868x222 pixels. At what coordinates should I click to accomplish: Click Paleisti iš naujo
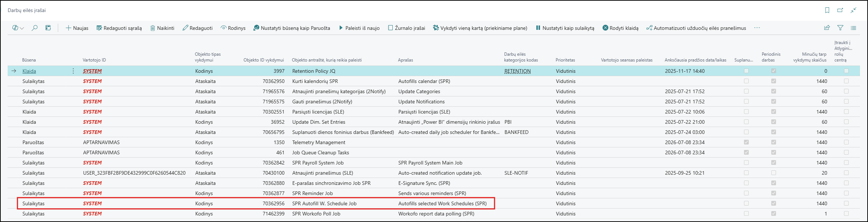359,28
